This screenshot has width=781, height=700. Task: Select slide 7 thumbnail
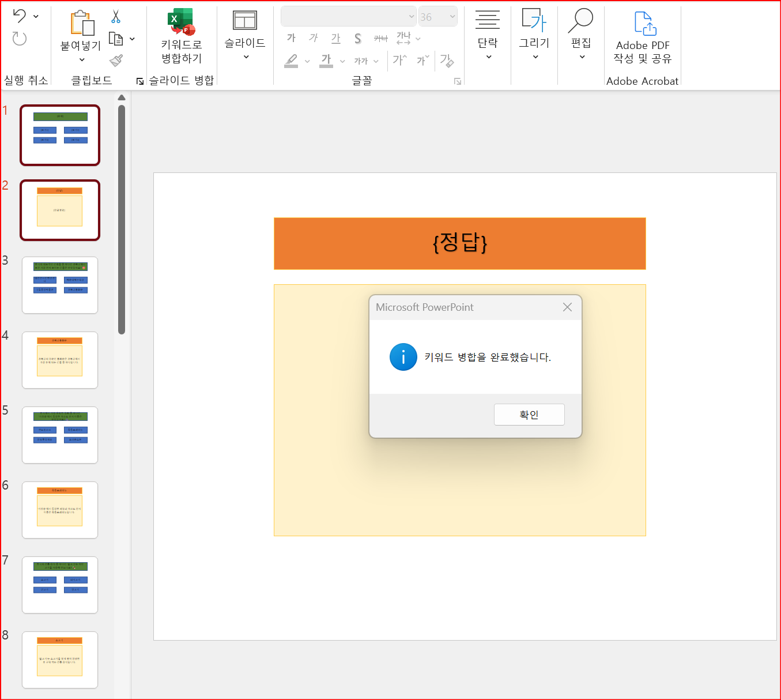tap(60, 585)
